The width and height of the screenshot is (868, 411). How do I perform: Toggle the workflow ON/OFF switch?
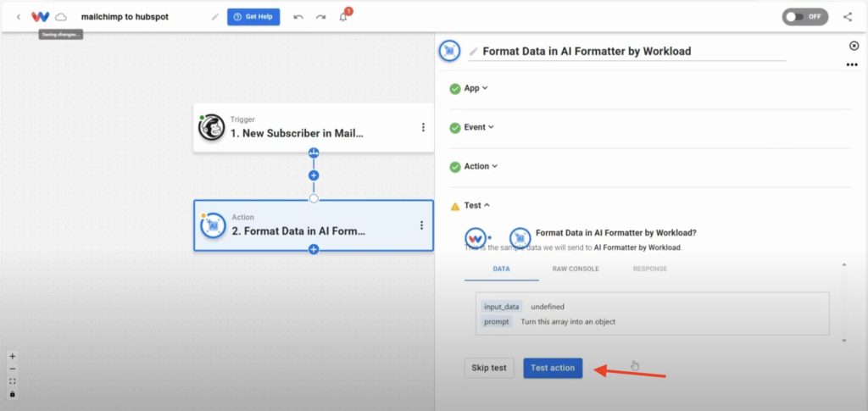click(x=805, y=17)
